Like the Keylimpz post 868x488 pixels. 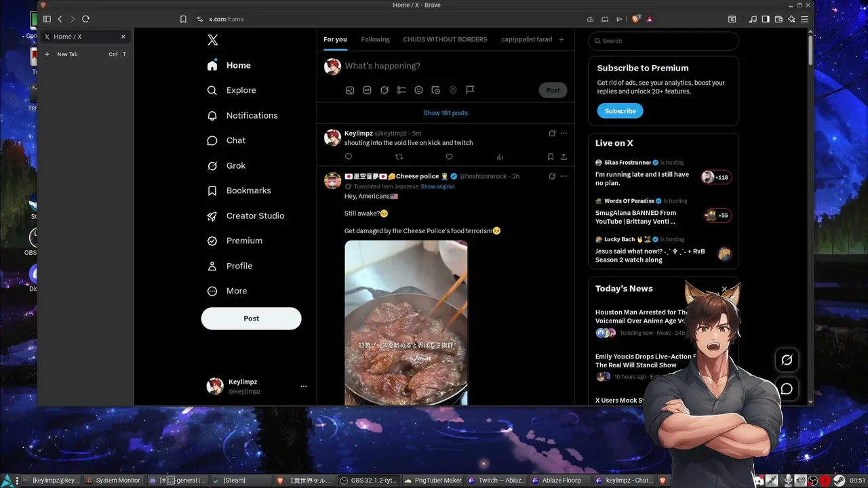(449, 157)
